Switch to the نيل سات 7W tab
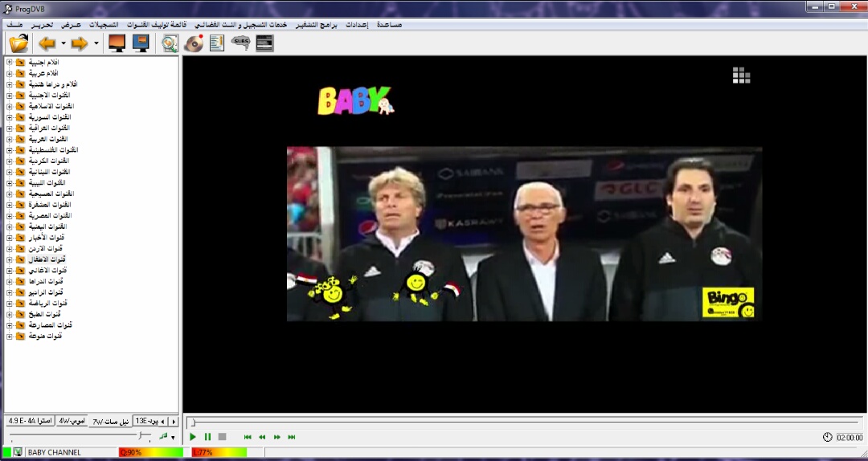The image size is (868, 461). click(111, 421)
